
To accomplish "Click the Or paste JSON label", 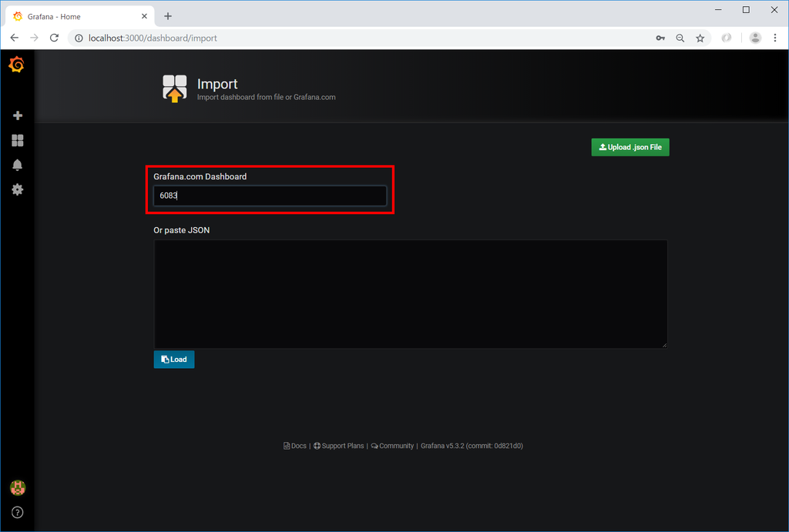I will [x=182, y=230].
